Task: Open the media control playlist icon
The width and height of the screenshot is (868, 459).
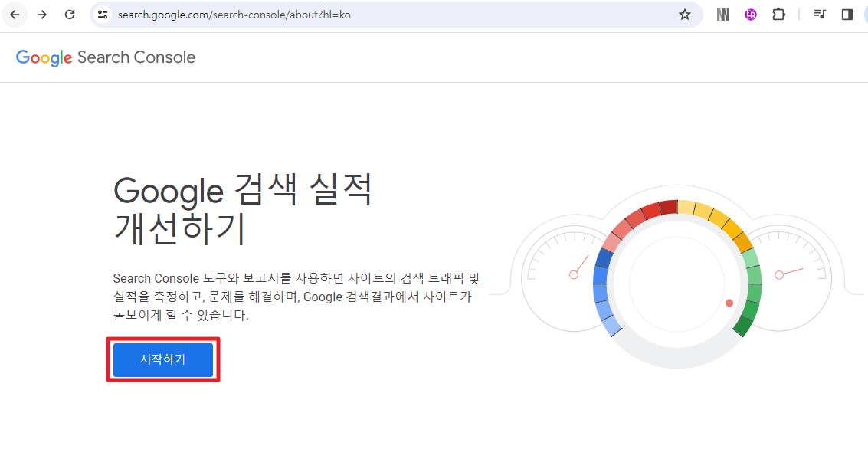Action: [820, 15]
